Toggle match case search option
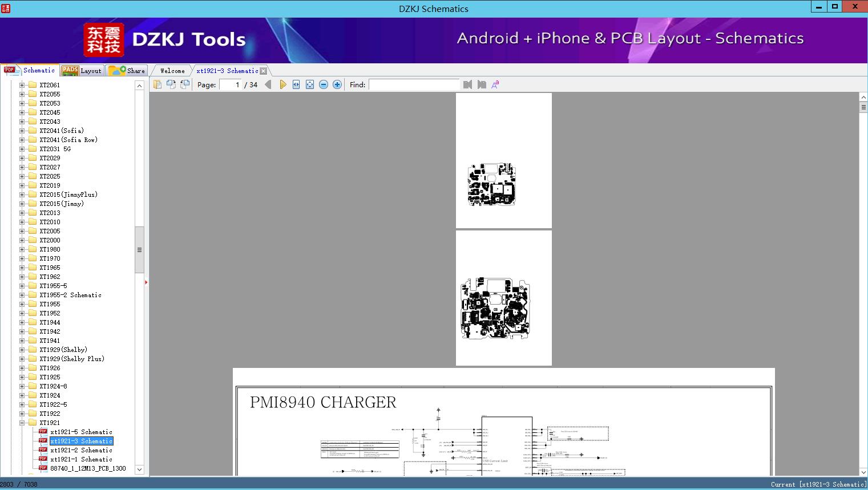Image resolution: width=868 pixels, height=490 pixels. point(495,84)
